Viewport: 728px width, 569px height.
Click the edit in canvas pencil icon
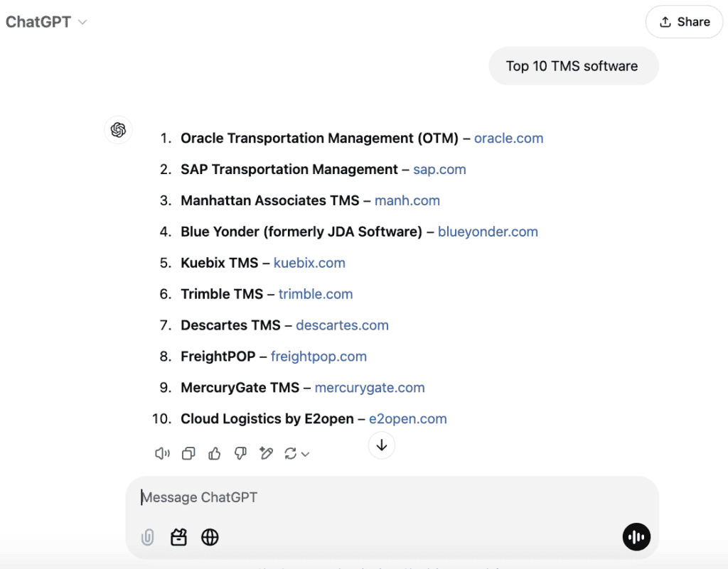click(266, 453)
